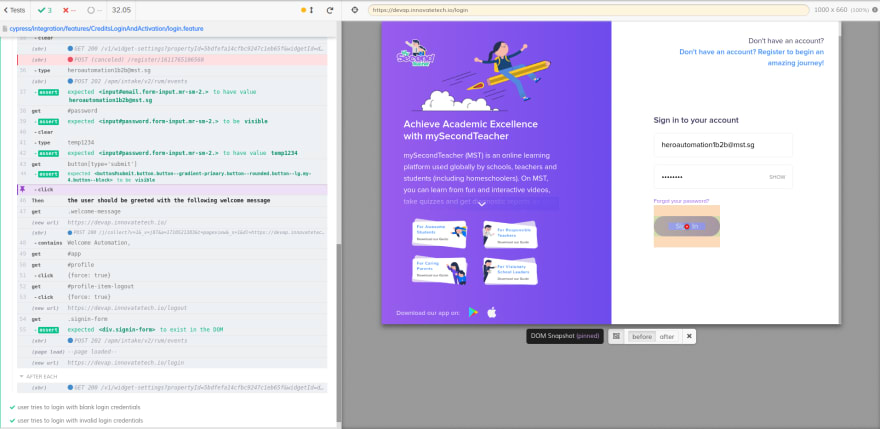880x429 pixels.
Task: Select the 'get .signin-form' command row
Action: 172,318
